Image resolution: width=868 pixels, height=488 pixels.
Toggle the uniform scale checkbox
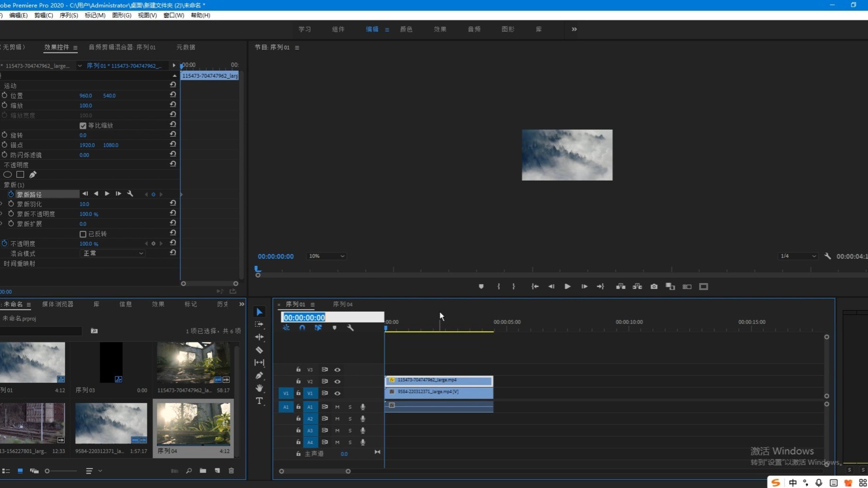tap(83, 125)
